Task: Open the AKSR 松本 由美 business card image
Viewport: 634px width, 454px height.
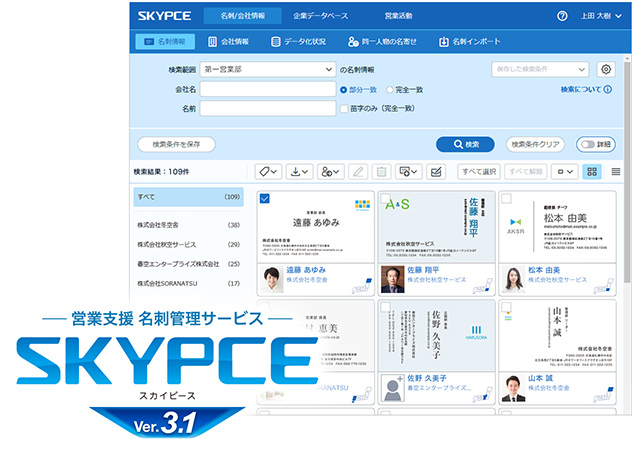Action: click(557, 227)
